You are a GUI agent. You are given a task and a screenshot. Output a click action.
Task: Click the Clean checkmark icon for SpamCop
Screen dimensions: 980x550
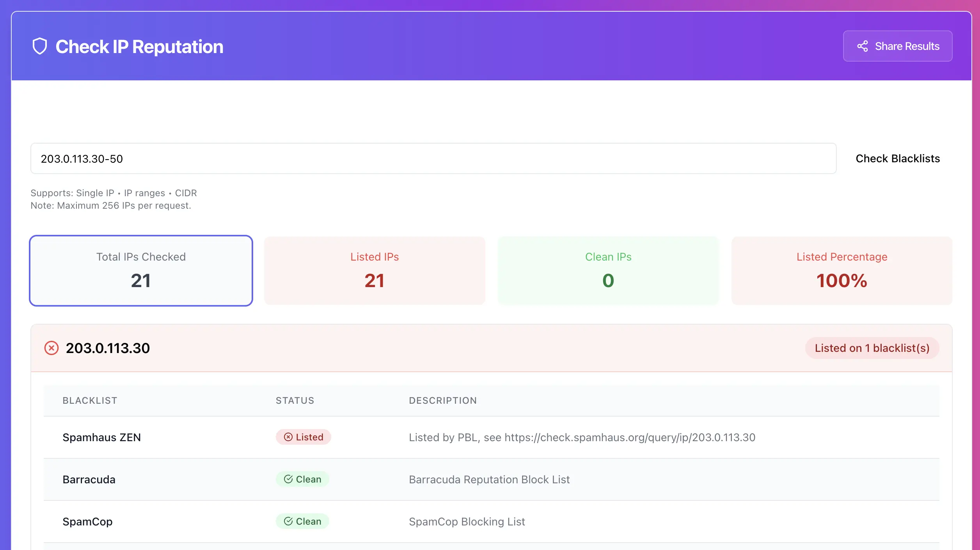288,521
